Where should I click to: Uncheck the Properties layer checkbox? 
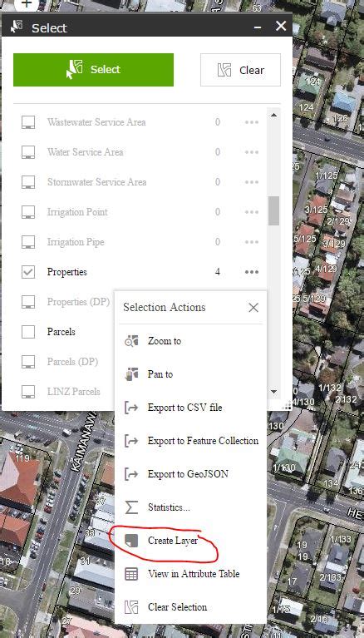(28, 272)
